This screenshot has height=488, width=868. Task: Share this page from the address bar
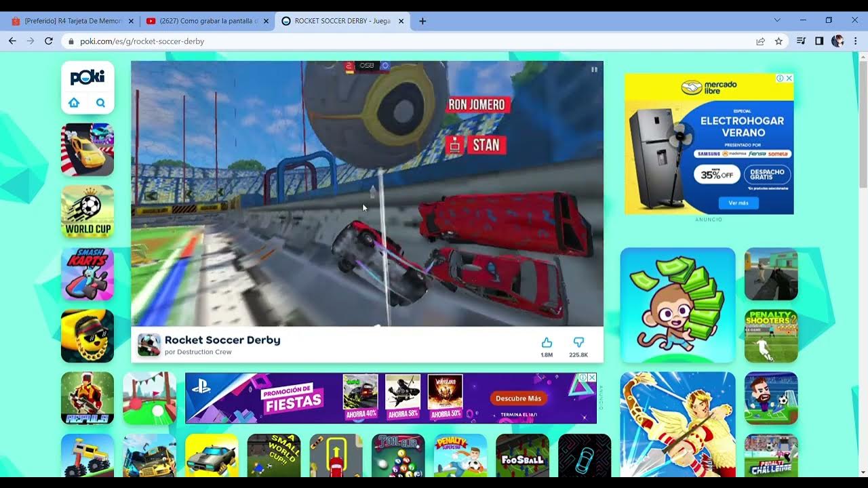760,41
